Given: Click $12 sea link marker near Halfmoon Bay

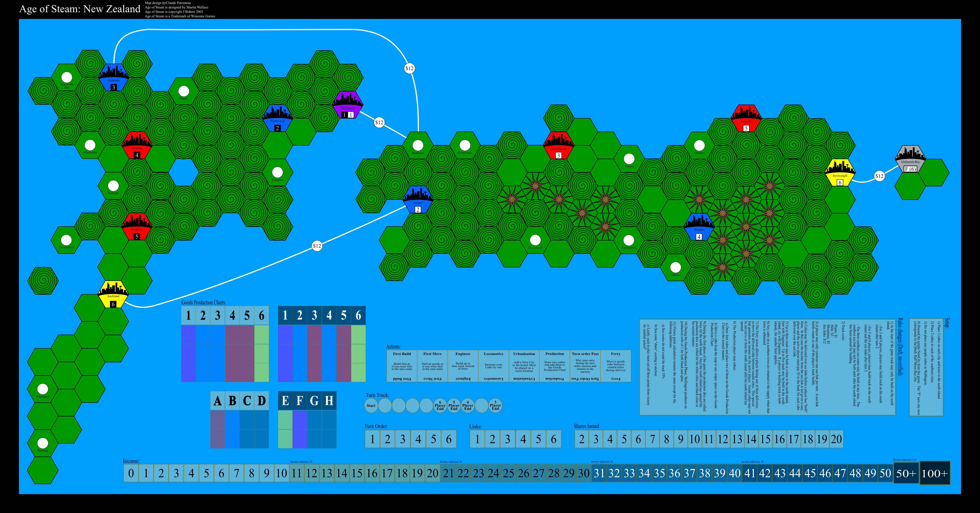Looking at the screenshot, I should (879, 176).
